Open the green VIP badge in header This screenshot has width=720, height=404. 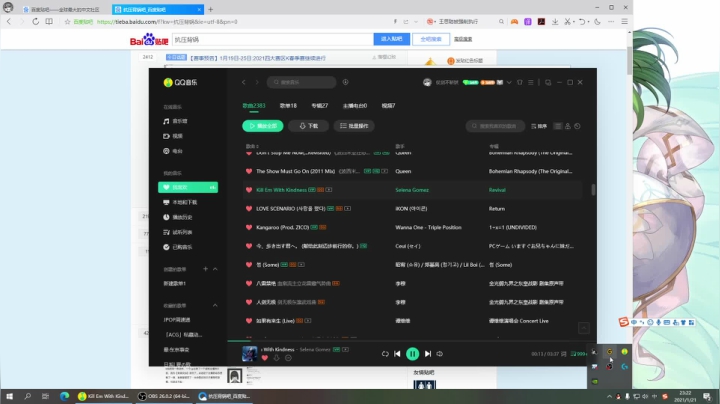(x=470, y=82)
